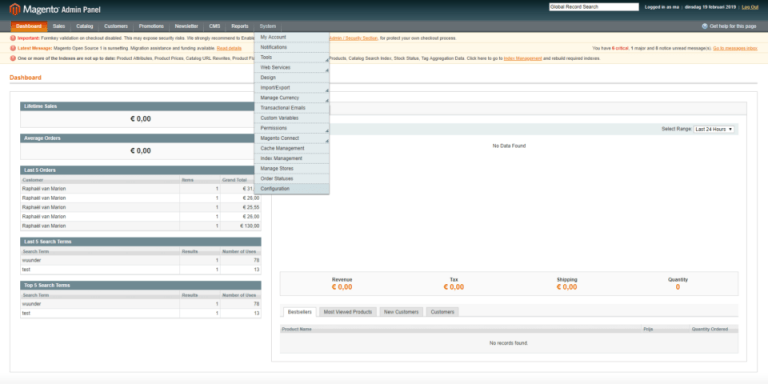Screen dimensions: 768x384
Task: Click the Tax € 0,00 total
Action: 454,287
